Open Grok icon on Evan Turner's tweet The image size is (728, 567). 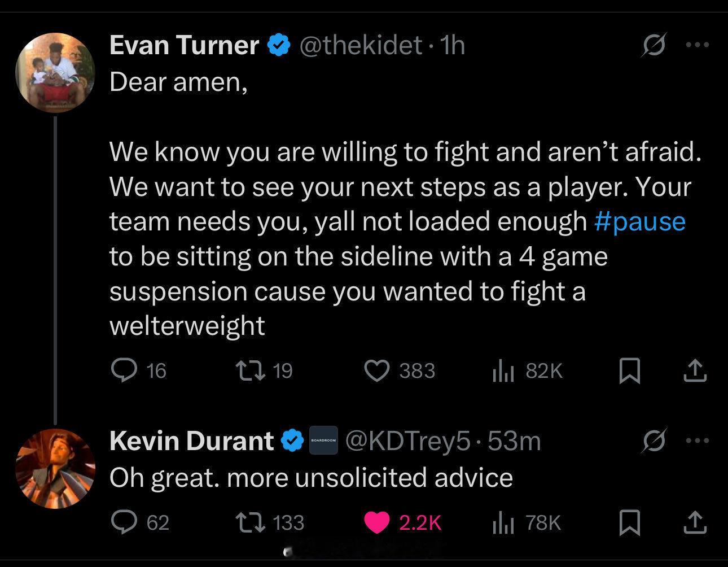pos(655,45)
